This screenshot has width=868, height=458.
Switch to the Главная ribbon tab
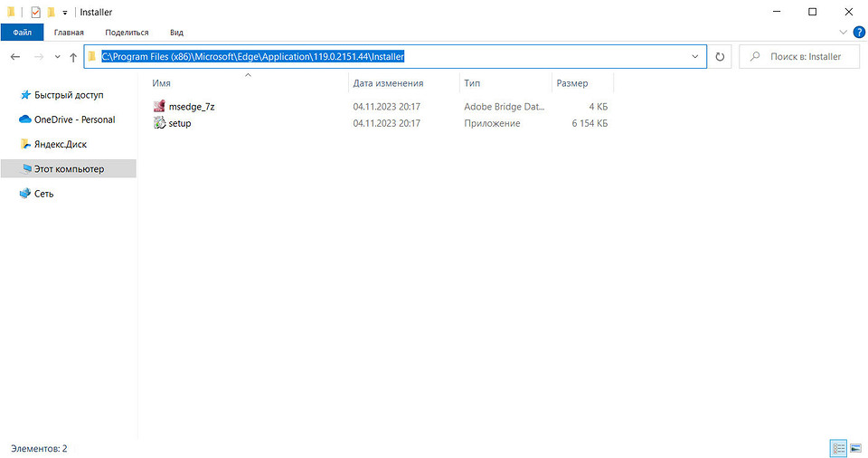tap(69, 33)
